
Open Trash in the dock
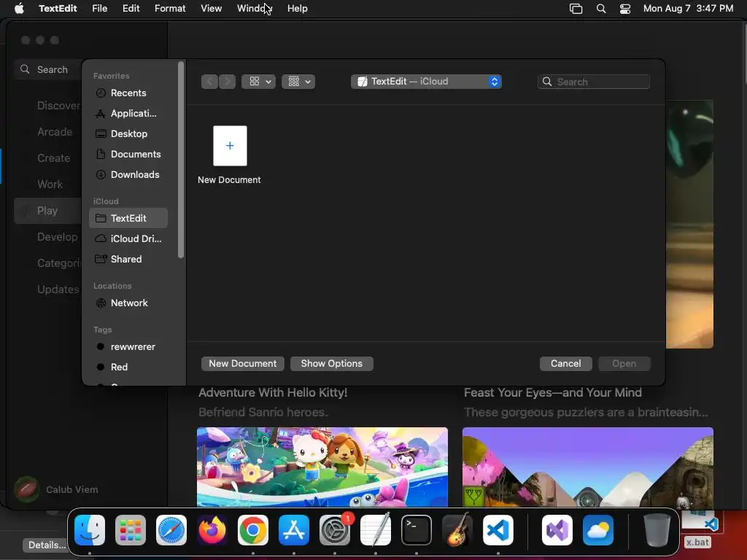pyautogui.click(x=657, y=530)
